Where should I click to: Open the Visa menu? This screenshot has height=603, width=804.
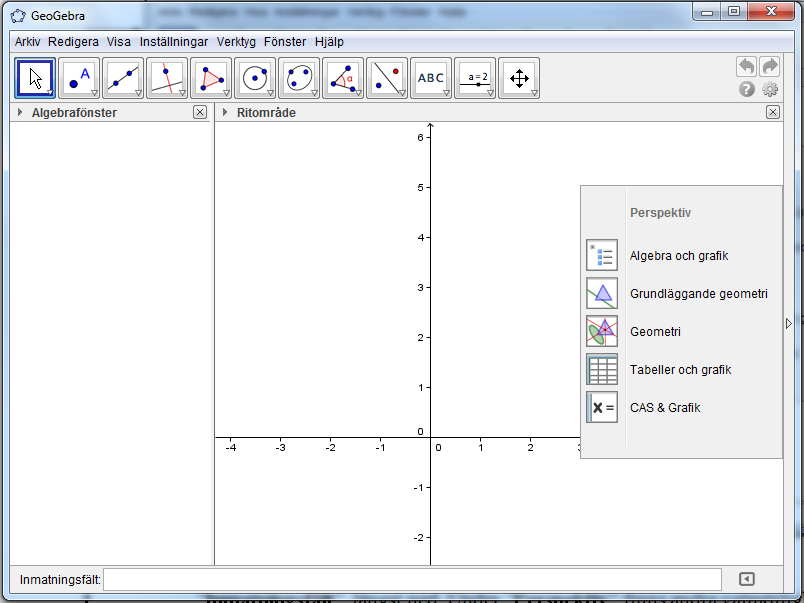coord(118,42)
